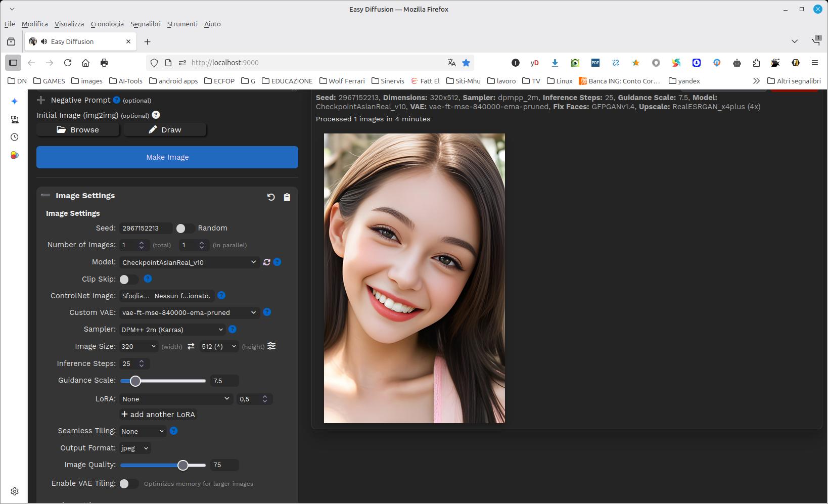Toggle the Firefox sidebar button
Viewport: 828px width, 504px height.
13,63
